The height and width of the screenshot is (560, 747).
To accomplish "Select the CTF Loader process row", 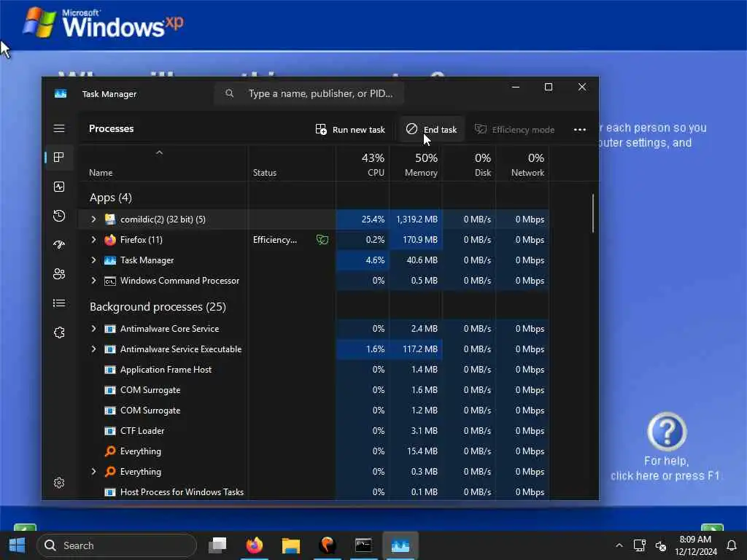I will point(314,431).
